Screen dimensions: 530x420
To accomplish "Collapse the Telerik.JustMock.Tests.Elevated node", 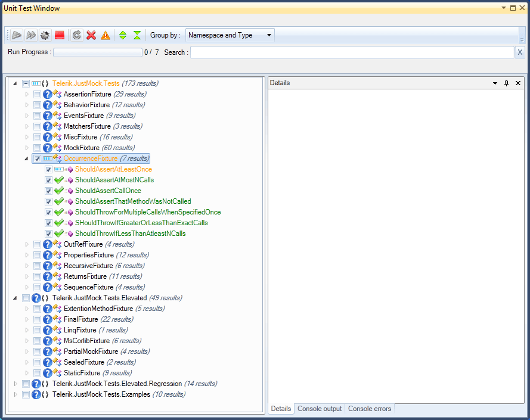I will click(15, 298).
